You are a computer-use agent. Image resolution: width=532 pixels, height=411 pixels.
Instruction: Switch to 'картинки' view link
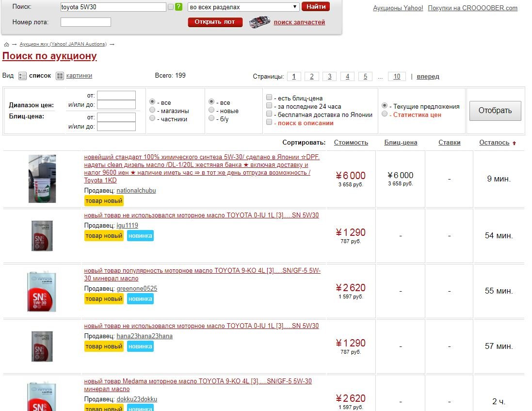pos(79,76)
